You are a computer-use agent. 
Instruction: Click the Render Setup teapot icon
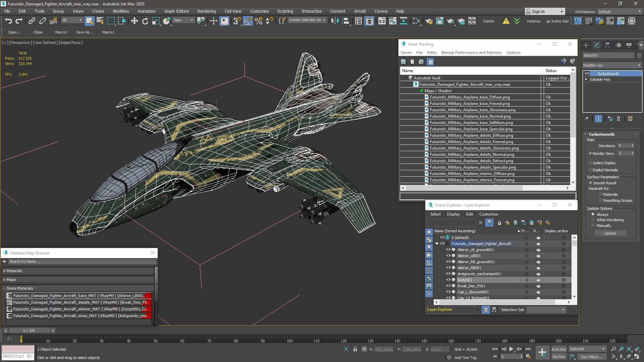[x=429, y=21]
